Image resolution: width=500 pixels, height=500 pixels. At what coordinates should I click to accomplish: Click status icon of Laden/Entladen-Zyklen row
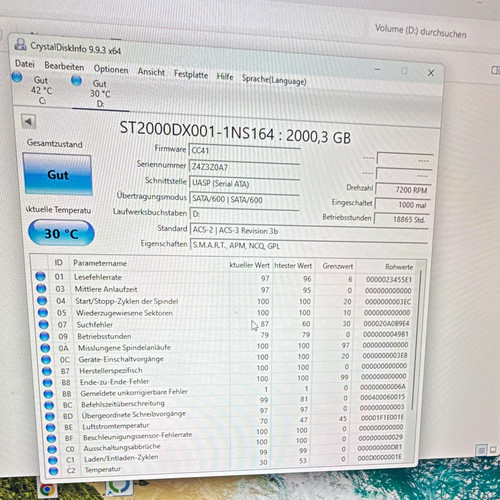(x=53, y=460)
